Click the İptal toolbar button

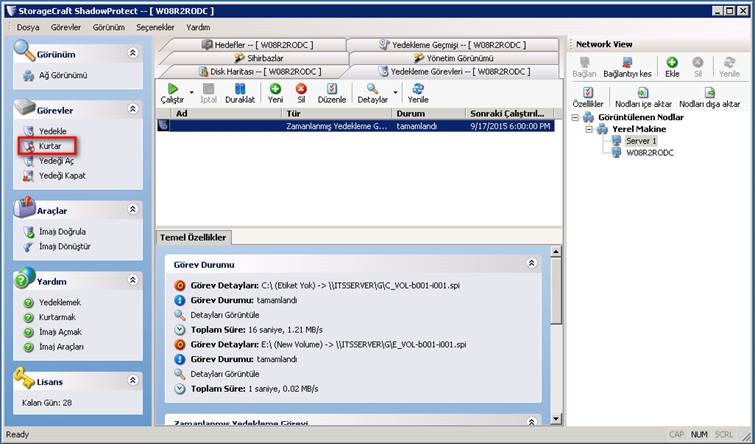(208, 93)
